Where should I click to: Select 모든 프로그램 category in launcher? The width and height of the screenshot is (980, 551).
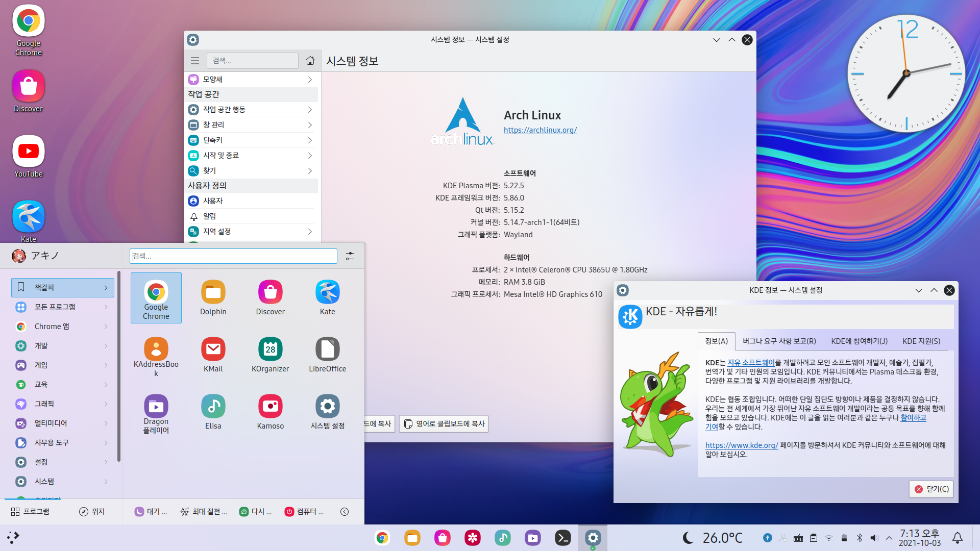[x=63, y=307]
